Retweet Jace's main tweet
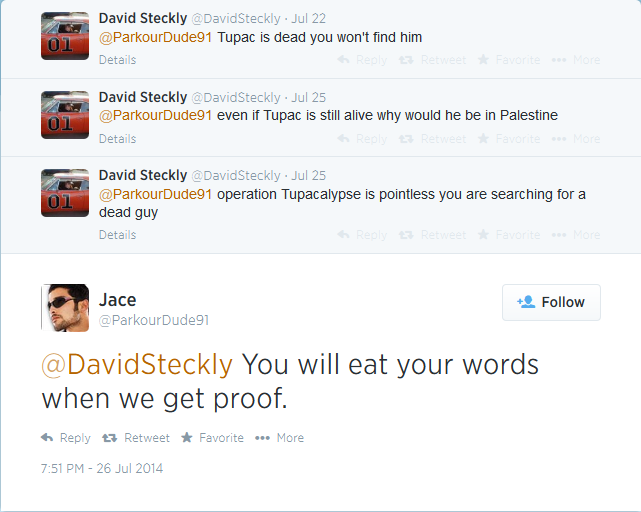 136,438
